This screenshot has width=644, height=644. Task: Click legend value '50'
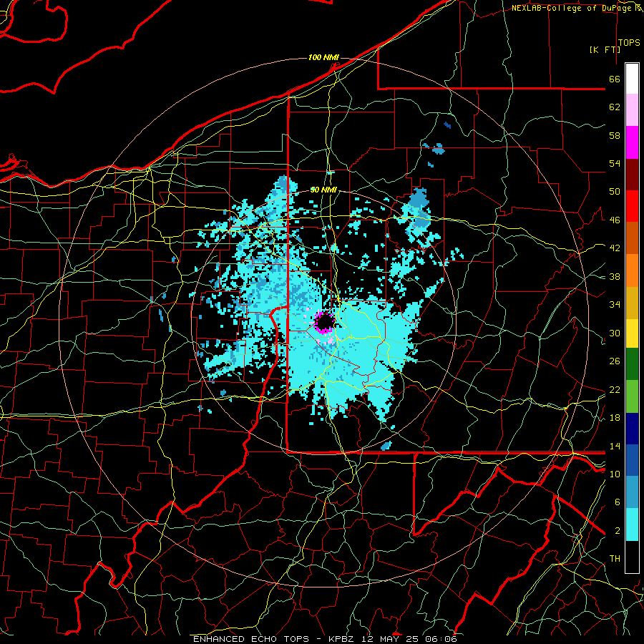point(615,192)
